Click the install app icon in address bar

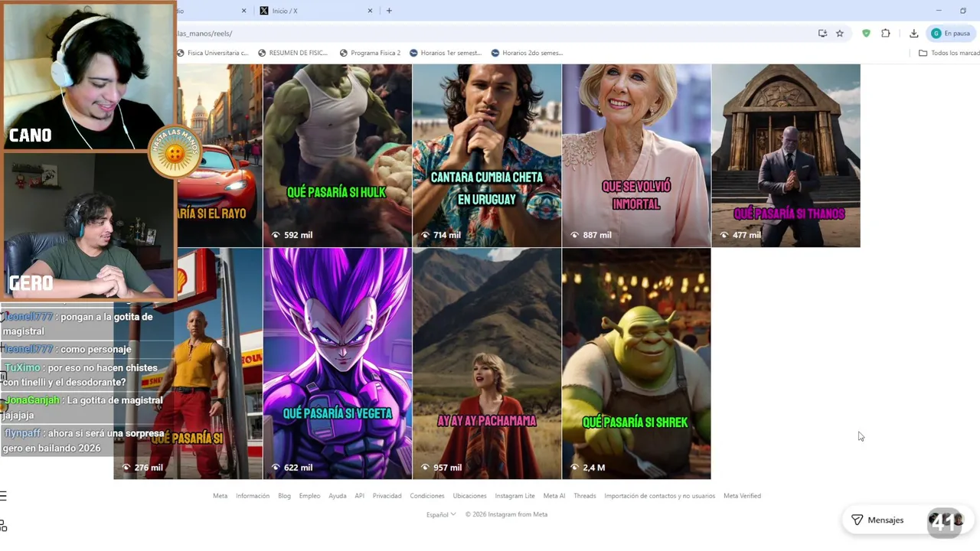(x=822, y=34)
